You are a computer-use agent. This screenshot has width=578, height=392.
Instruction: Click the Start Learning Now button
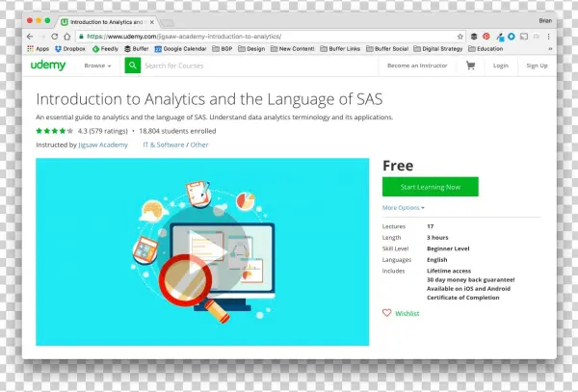click(x=431, y=187)
